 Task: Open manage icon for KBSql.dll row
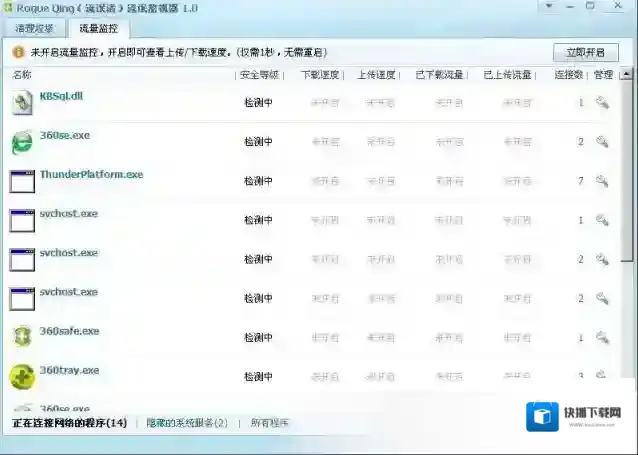click(602, 102)
